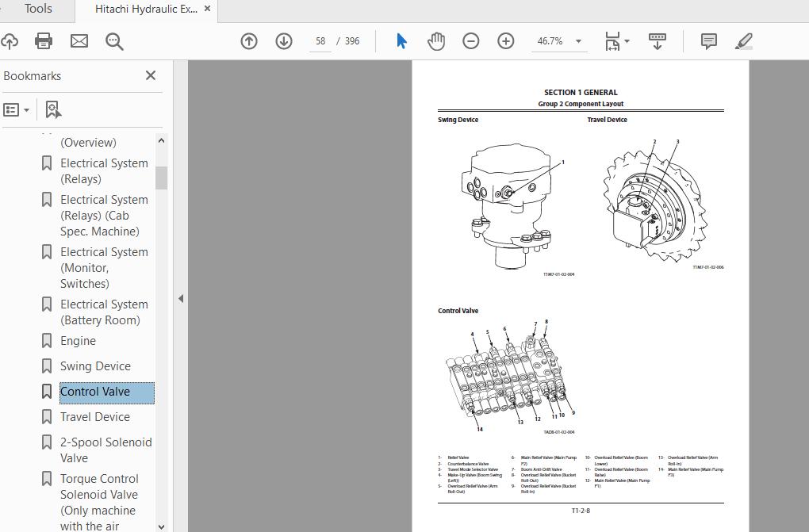Open the Find text magnifier tool
This screenshot has width=809, height=532.
coord(115,41)
